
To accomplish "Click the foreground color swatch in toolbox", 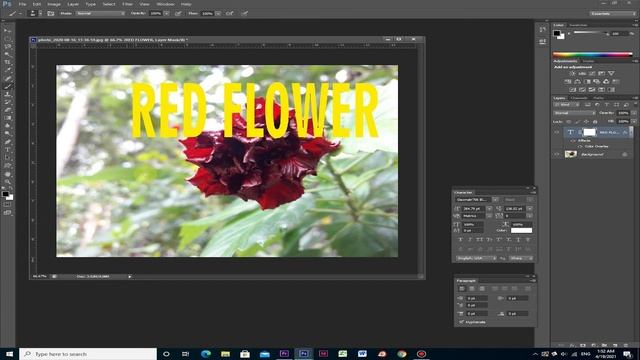I will [5, 194].
